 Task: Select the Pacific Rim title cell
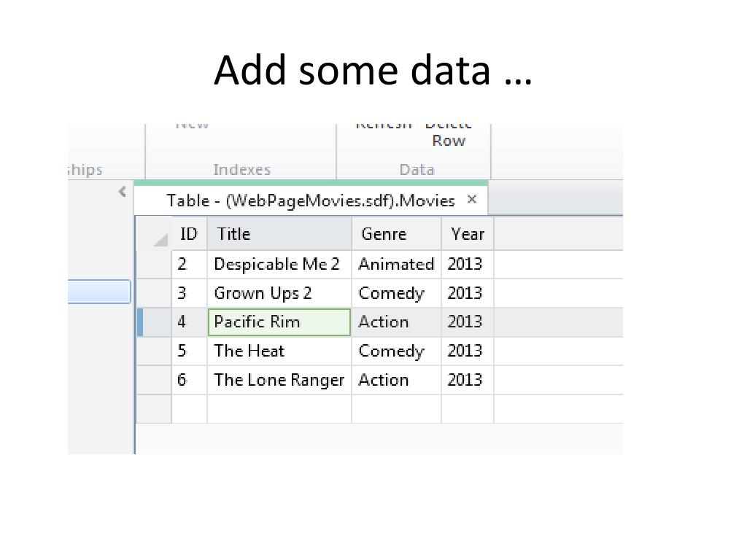point(279,322)
